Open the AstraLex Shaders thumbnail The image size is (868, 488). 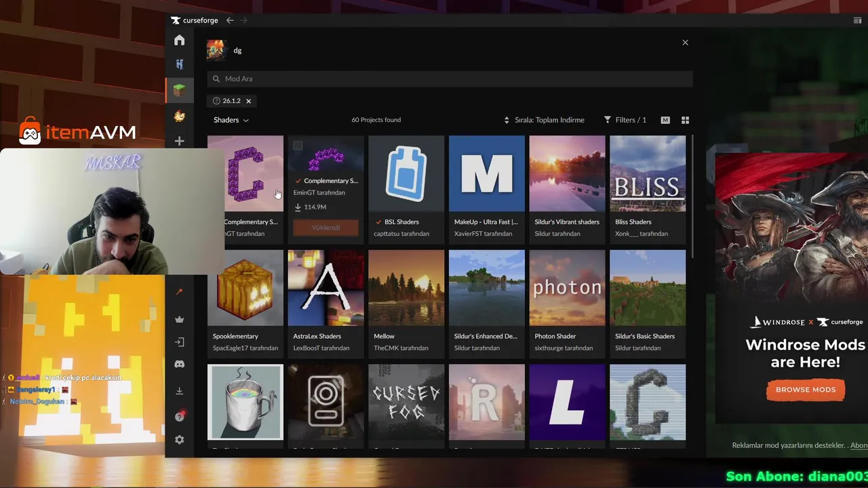click(x=325, y=288)
